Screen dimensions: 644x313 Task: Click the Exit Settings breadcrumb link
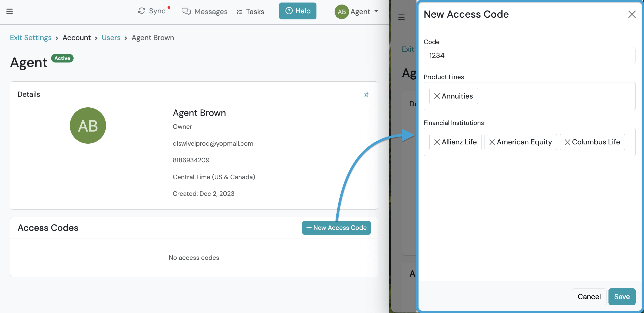(x=31, y=38)
